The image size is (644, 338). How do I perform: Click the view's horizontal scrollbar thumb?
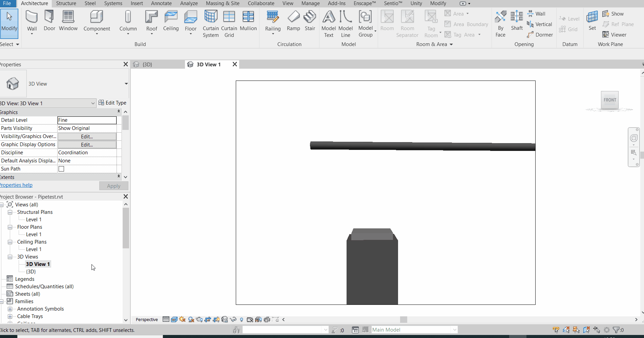(x=403, y=319)
